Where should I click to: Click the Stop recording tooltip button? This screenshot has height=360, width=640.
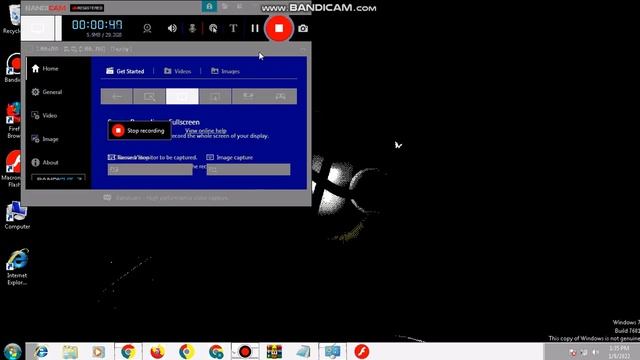click(139, 131)
